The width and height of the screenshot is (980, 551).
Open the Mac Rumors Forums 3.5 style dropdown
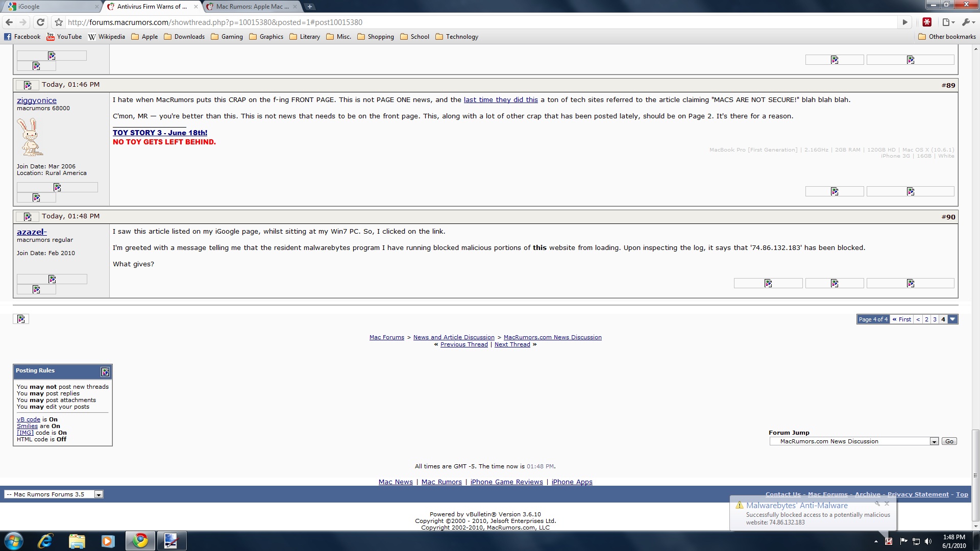(x=54, y=494)
